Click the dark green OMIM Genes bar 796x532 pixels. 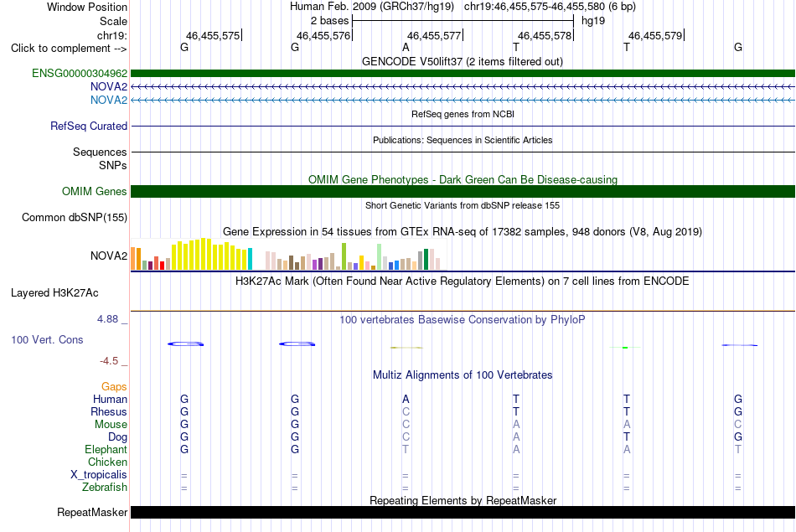coord(463,191)
